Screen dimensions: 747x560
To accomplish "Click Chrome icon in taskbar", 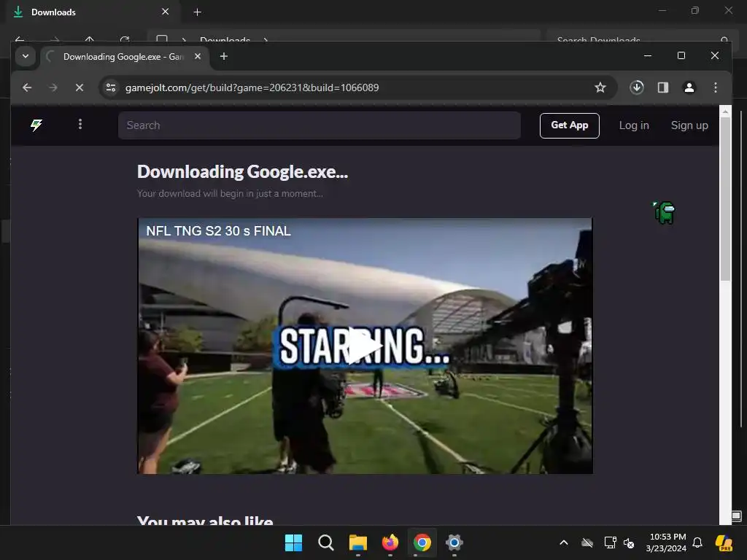I will point(422,542).
